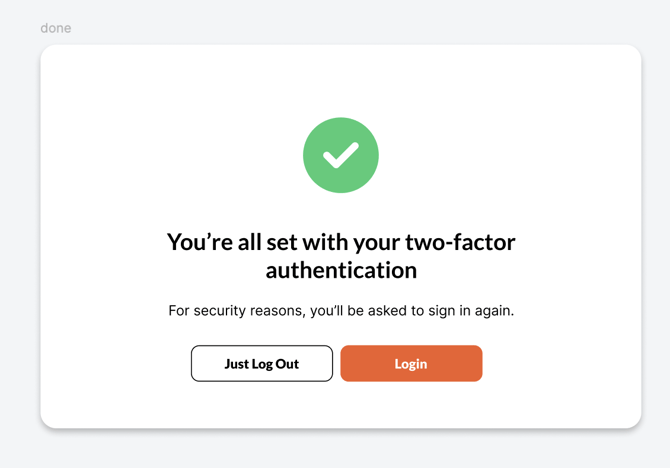This screenshot has width=670, height=468.
Task: Tap the white tick inside the green circle
Action: click(x=341, y=155)
